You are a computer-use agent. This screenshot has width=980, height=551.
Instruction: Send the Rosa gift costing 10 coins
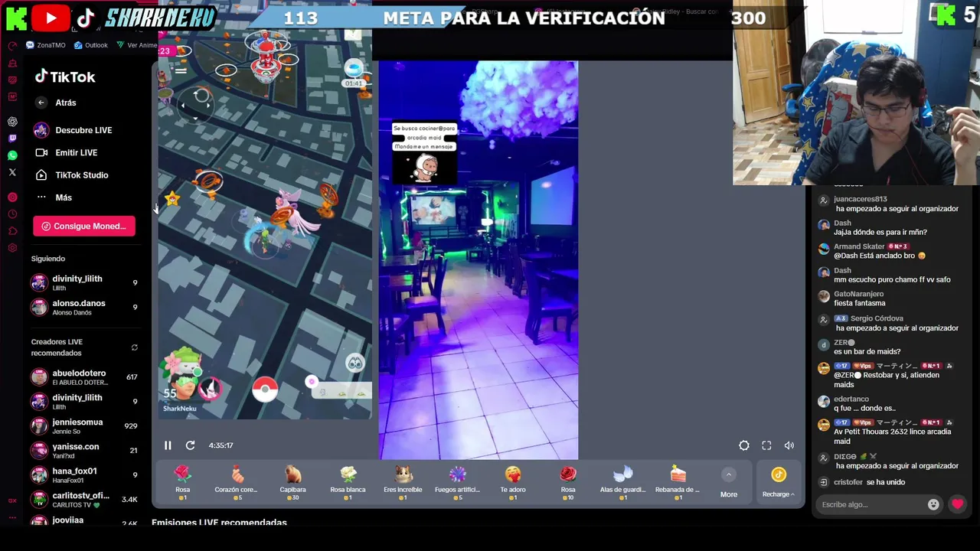click(568, 483)
